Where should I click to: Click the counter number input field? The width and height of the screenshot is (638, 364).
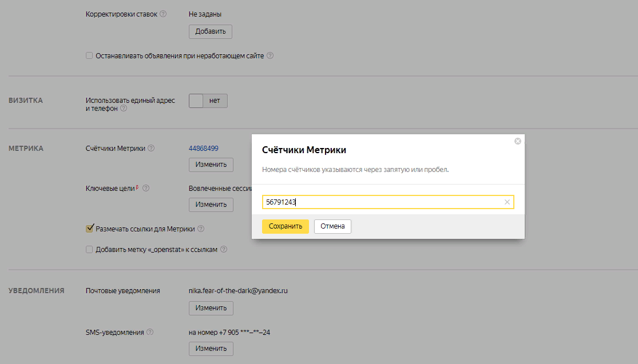pos(383,202)
